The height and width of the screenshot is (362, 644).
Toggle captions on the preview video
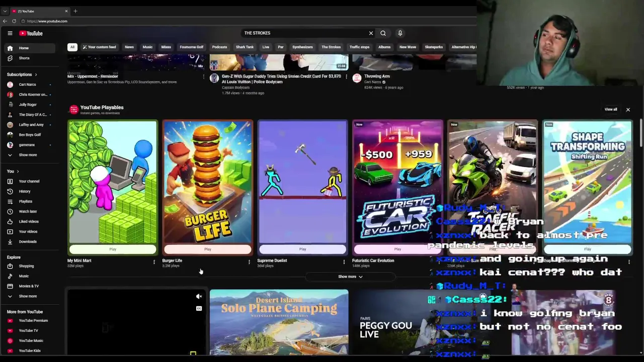(199, 308)
